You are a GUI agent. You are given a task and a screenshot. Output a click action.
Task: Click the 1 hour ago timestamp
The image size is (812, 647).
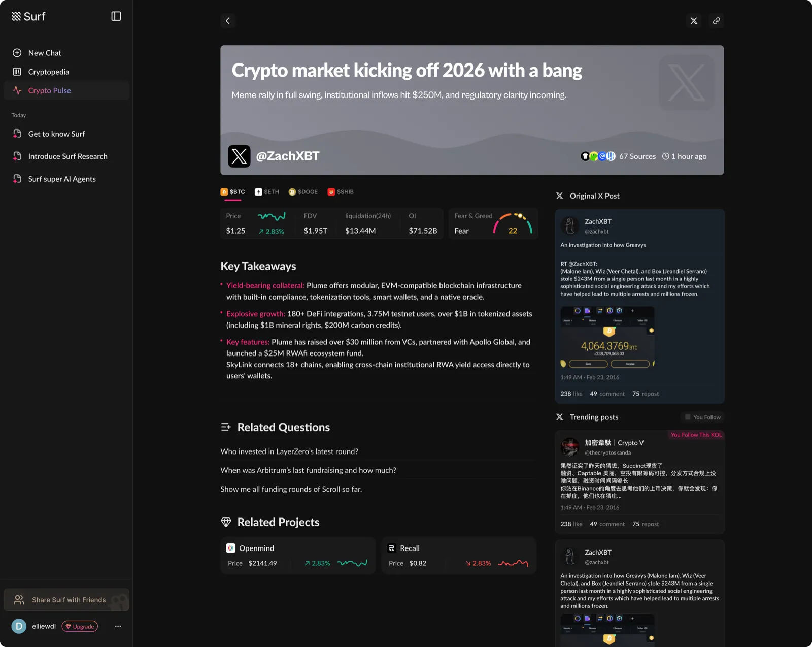click(684, 156)
